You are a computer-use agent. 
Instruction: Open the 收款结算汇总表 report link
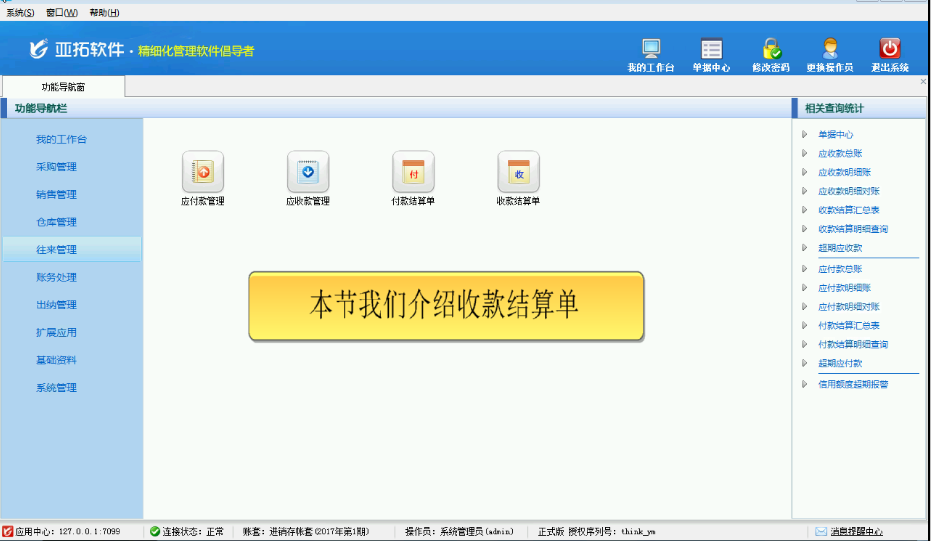click(x=848, y=210)
